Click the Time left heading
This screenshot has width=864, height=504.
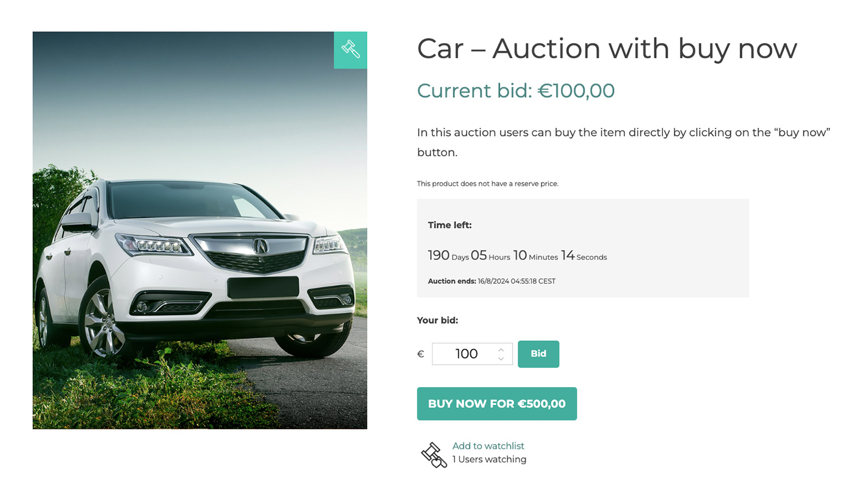coord(449,225)
